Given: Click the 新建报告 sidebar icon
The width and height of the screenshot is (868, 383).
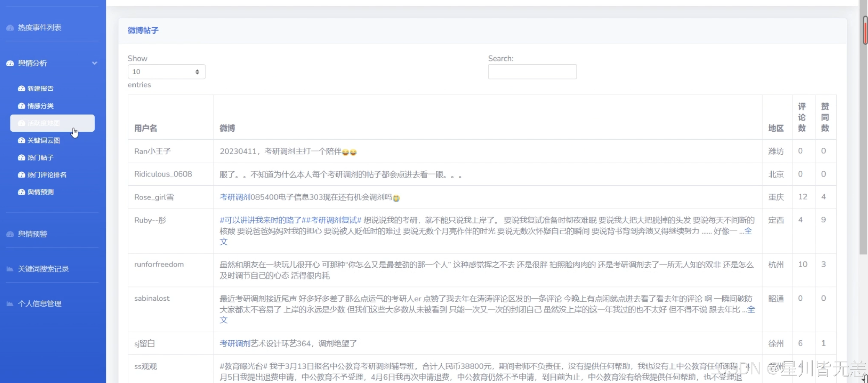Looking at the screenshot, I should click(x=21, y=89).
